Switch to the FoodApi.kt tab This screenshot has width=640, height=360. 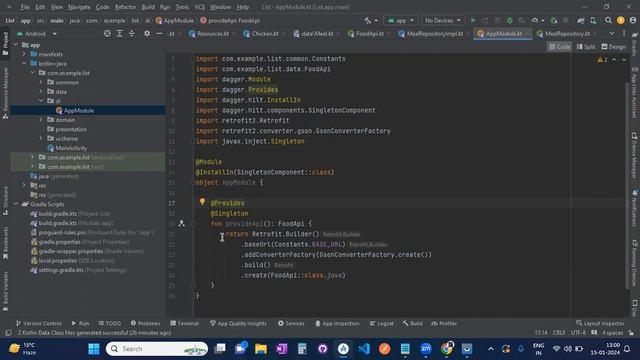pyautogui.click(x=366, y=34)
